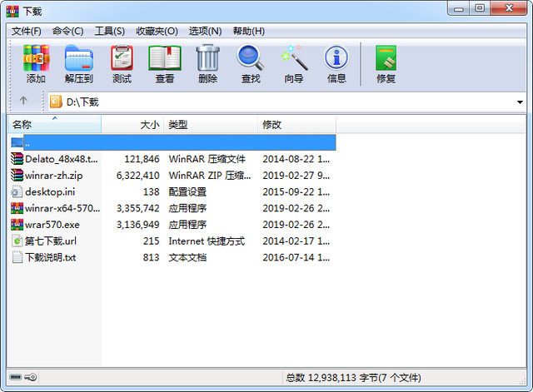Click the Find (查找) magnifier icon
Screen dimensions: 533x392
point(251,58)
